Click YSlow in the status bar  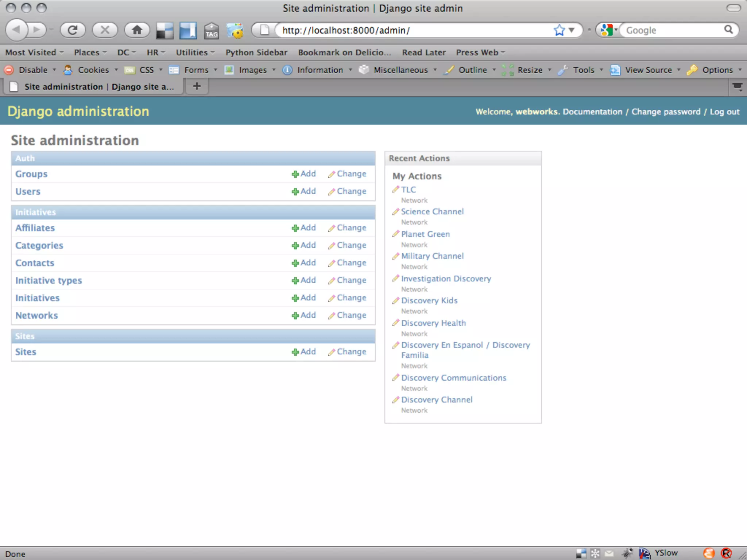coord(665,553)
